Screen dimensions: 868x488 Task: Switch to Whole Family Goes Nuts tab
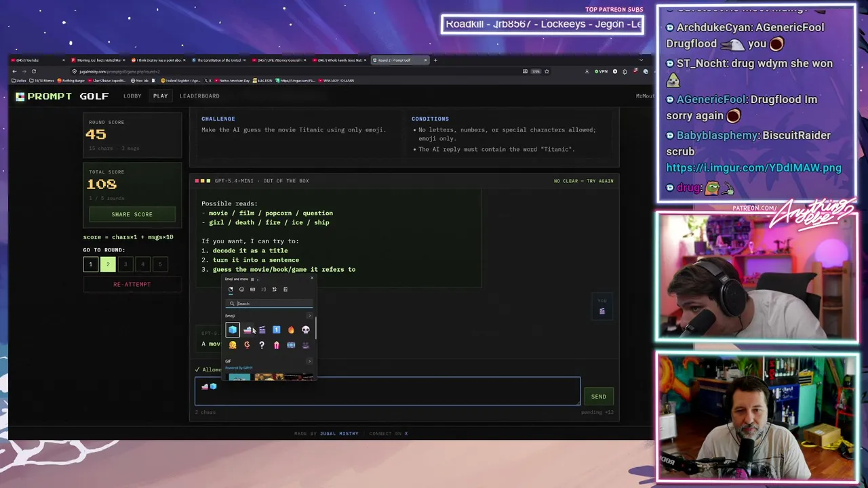339,60
